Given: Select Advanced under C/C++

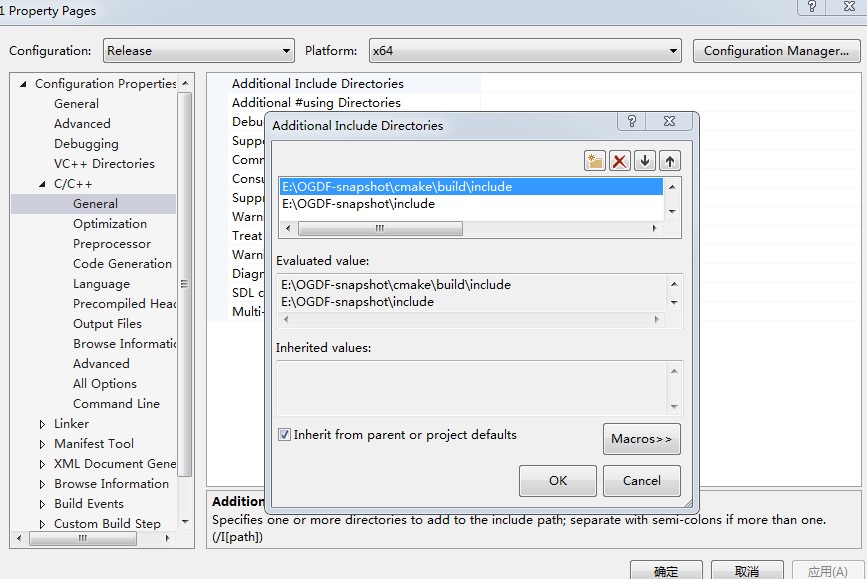Looking at the screenshot, I should tap(101, 364).
